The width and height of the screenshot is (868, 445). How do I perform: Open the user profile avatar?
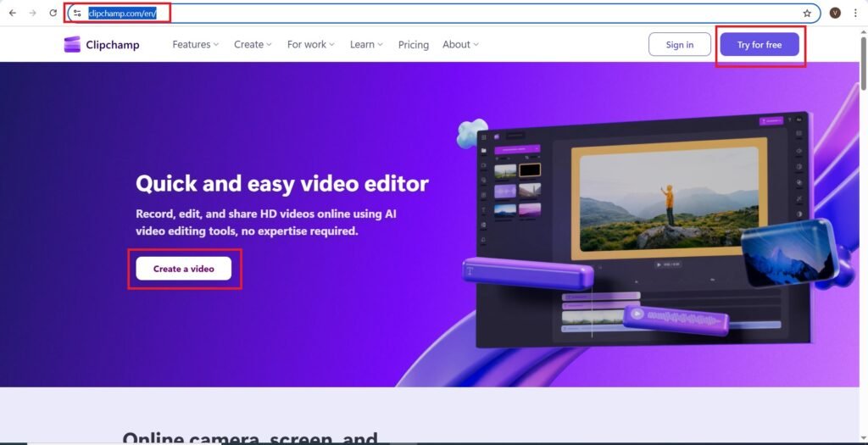click(835, 13)
